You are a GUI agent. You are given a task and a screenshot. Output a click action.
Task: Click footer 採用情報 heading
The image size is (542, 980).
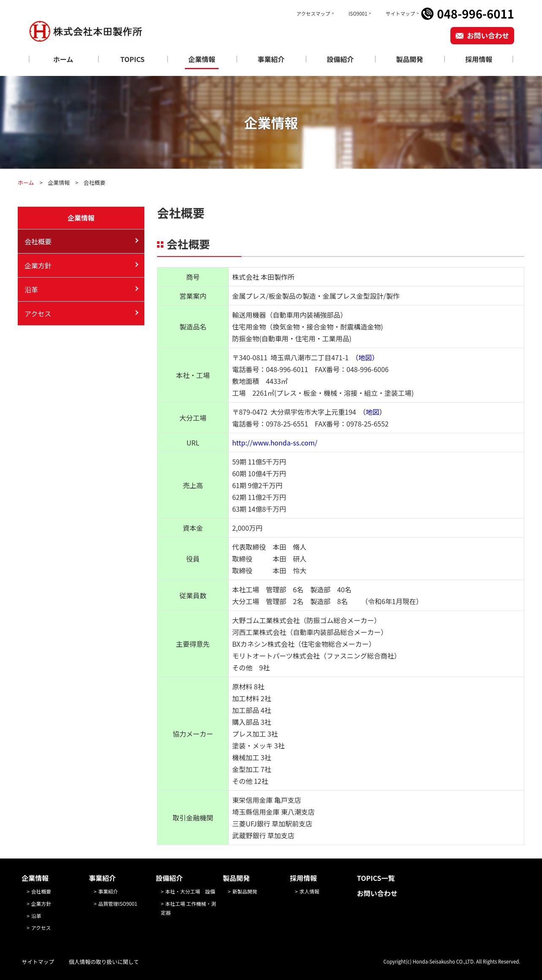(x=304, y=878)
